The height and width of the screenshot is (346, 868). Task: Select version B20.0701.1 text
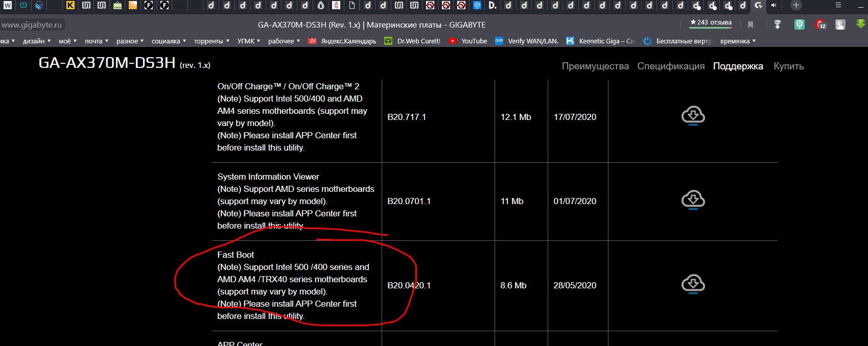[x=409, y=201]
